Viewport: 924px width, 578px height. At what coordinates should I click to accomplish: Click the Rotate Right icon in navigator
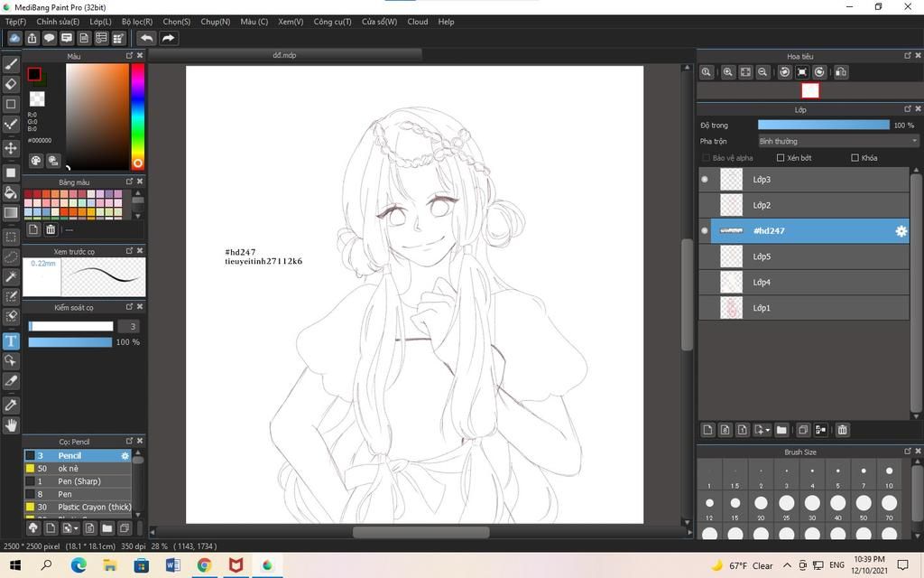coord(819,72)
